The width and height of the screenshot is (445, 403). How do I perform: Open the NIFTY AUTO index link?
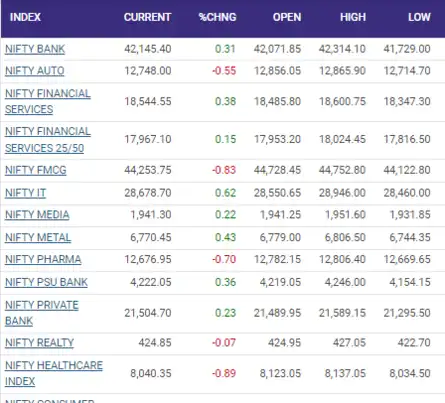click(35, 71)
